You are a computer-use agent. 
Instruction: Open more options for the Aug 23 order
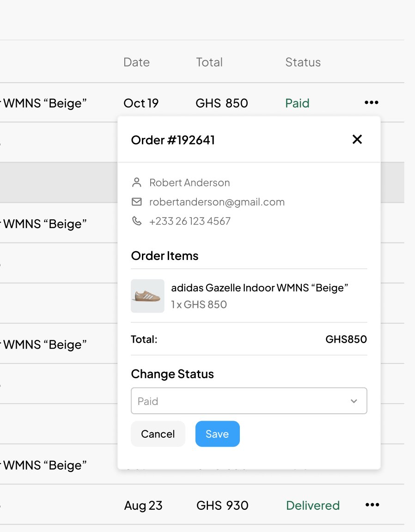[372, 505]
